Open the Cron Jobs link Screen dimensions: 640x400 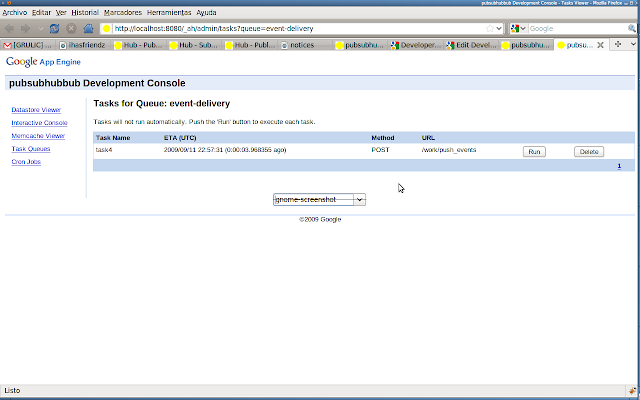(x=26, y=162)
